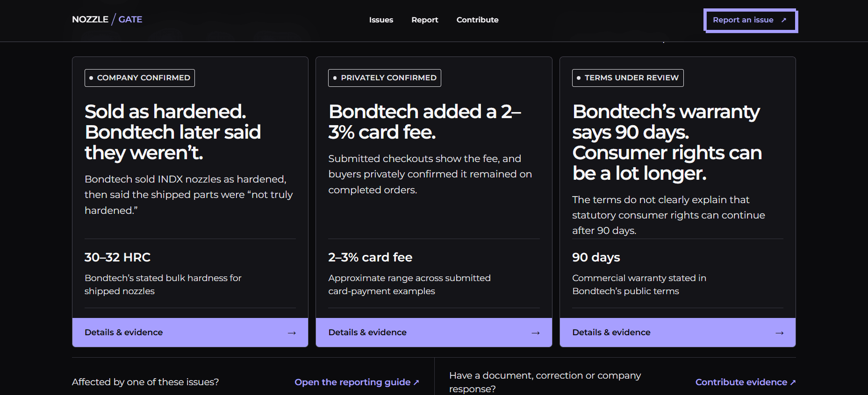Select the TERMS UNDER REVIEW status badge
This screenshot has width=868, height=395.
628,78
